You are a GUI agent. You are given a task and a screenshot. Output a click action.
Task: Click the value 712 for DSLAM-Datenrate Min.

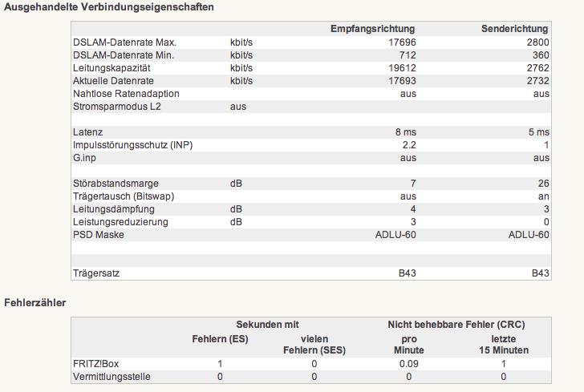(x=408, y=55)
